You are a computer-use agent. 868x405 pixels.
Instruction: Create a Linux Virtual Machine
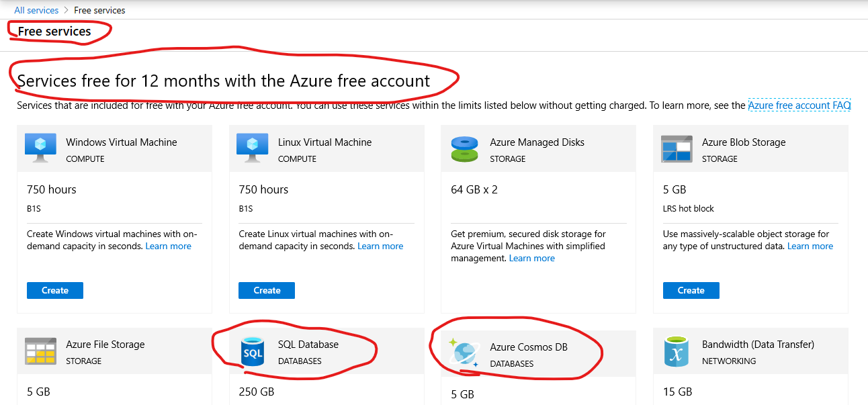click(x=267, y=290)
